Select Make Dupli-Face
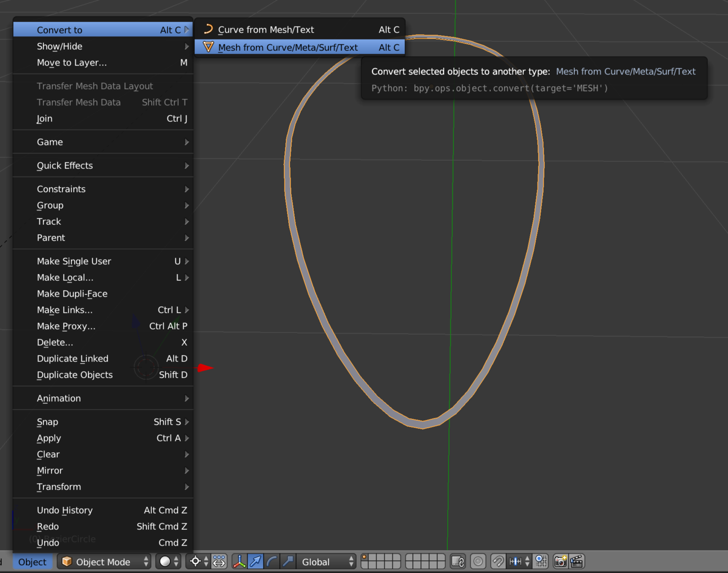This screenshot has width=728, height=573. [x=103, y=293]
